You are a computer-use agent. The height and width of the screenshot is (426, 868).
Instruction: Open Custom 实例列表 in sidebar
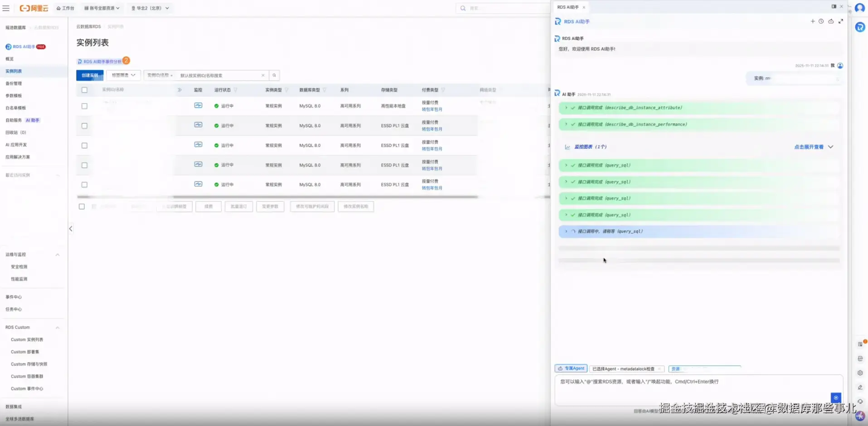point(27,340)
